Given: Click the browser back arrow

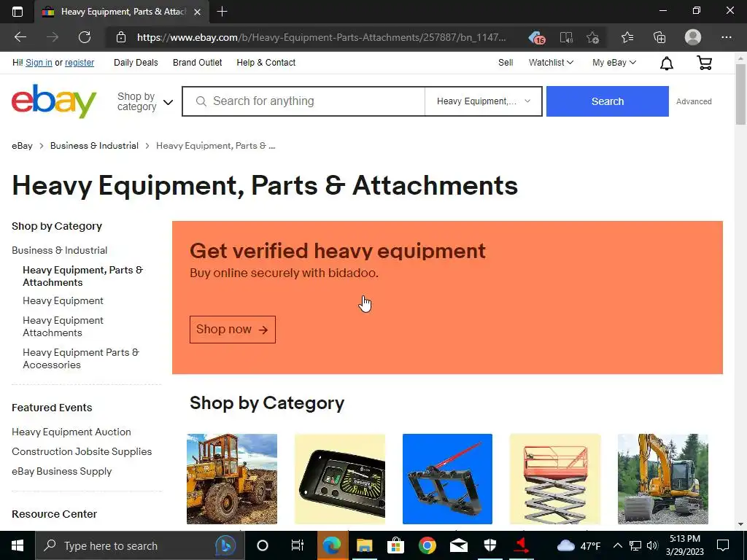Looking at the screenshot, I should pyautogui.click(x=20, y=37).
